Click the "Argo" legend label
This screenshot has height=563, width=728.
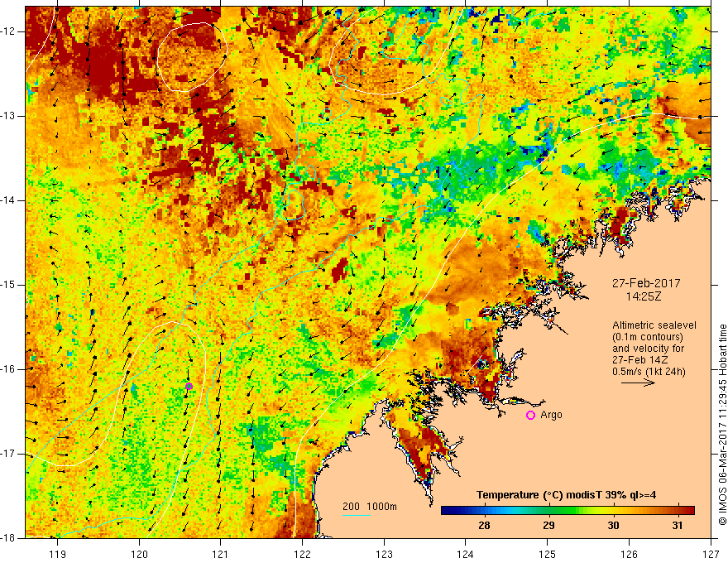(x=551, y=415)
